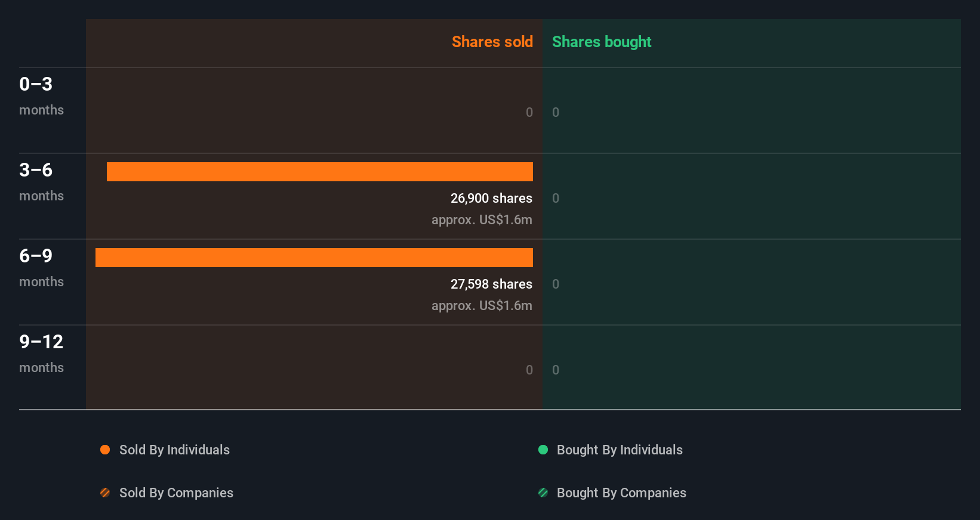
Task: Click the shares sold 0 in 0–3 months row
Action: coord(529,112)
